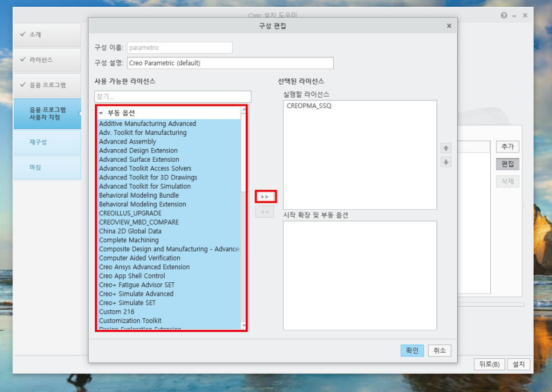The width and height of the screenshot is (552, 392).
Task: Click the 확인 button
Action: pyautogui.click(x=412, y=350)
